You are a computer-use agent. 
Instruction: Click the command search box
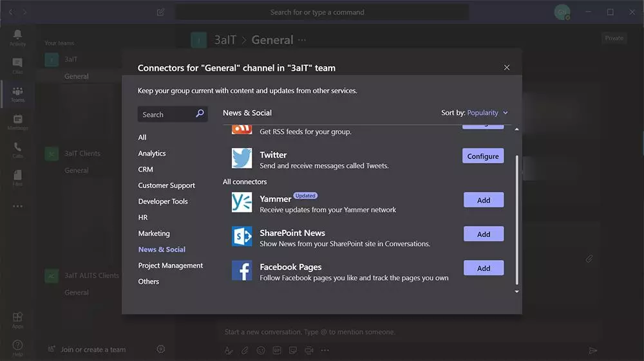323,12
